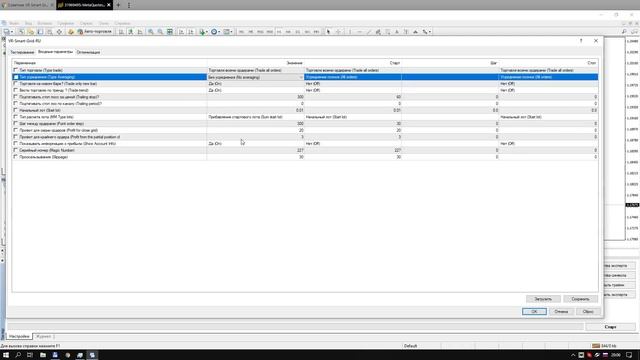Tick the Trade only new bar checkbox
The image size is (640, 360).
tap(16, 84)
